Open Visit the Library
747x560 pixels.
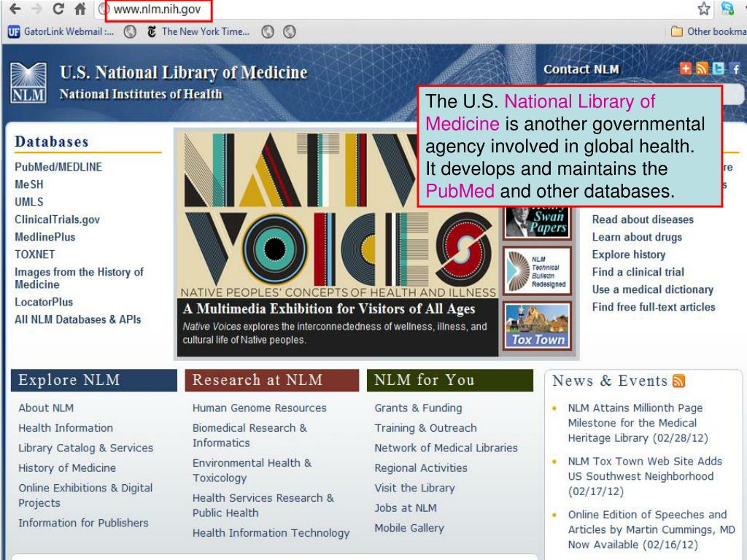[415, 488]
